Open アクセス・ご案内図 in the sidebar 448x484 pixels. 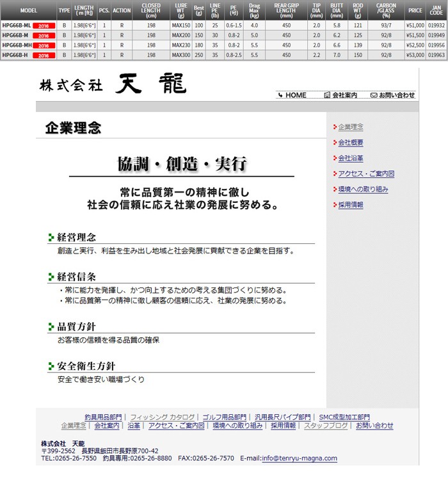(x=366, y=173)
